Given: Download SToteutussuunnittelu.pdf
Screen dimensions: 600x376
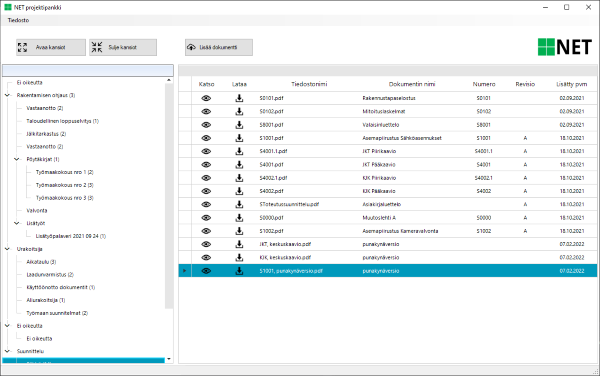Looking at the screenshot, I should 239,204.
